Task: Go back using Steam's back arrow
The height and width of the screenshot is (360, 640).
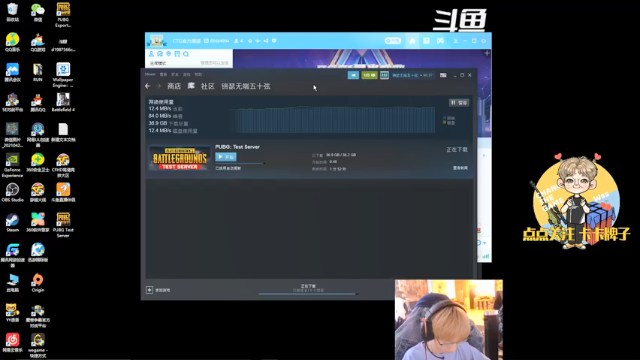Action: tap(148, 86)
